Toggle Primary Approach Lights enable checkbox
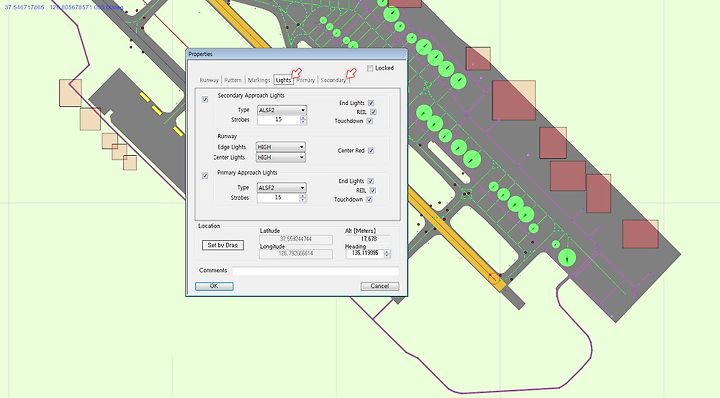 [205, 175]
